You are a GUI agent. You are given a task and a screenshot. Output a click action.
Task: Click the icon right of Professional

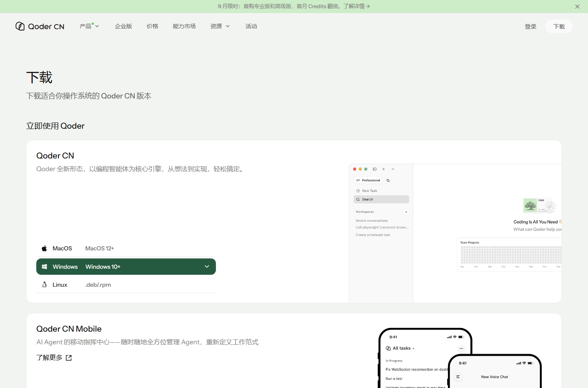click(388, 180)
